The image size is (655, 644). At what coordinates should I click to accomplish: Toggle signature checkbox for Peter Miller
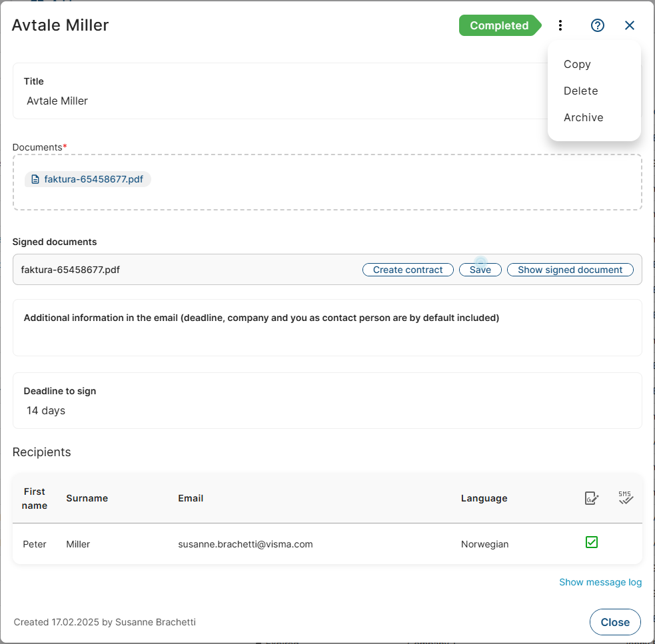[x=592, y=543]
